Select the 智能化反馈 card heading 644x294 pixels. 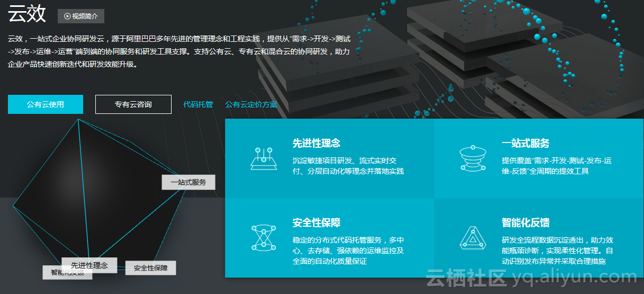click(x=525, y=222)
